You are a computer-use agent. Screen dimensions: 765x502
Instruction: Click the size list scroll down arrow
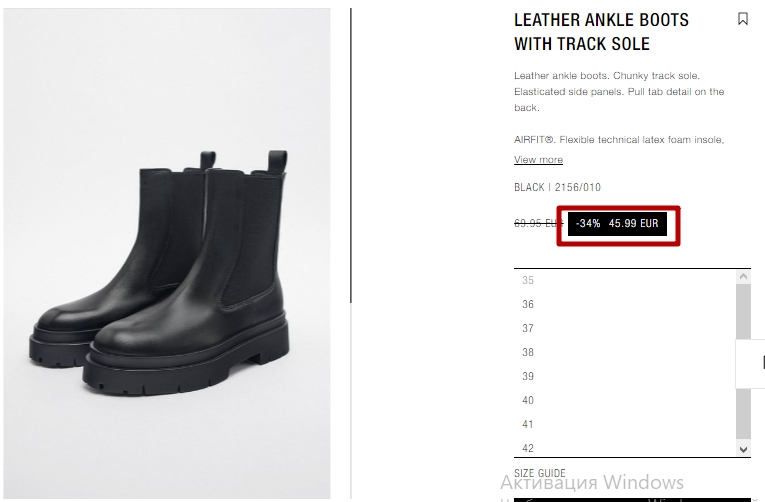[x=744, y=449]
